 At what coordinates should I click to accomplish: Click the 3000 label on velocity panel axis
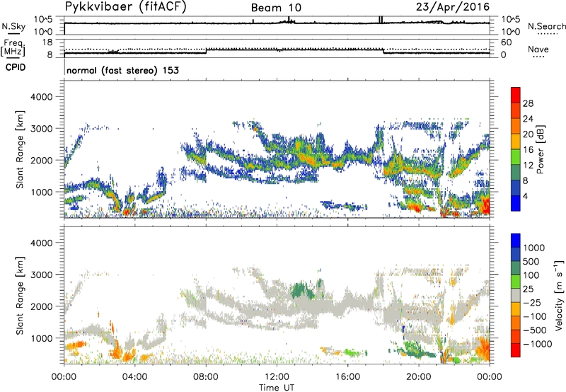[41, 275]
